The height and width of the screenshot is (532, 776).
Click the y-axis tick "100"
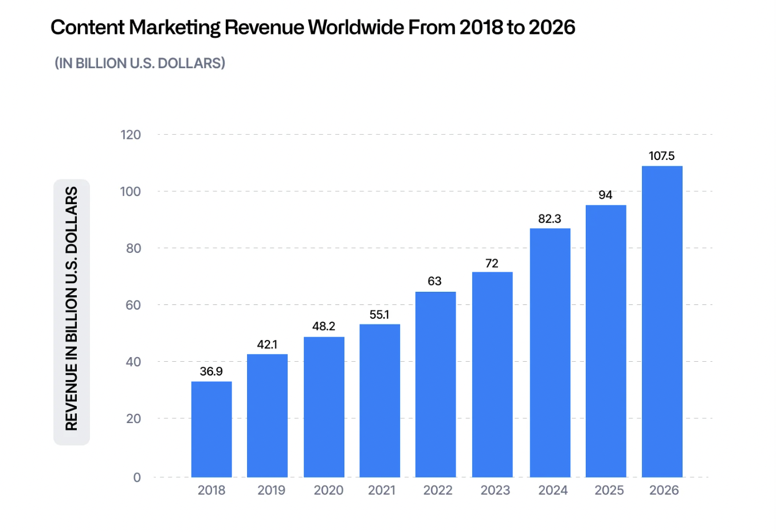[x=131, y=191]
